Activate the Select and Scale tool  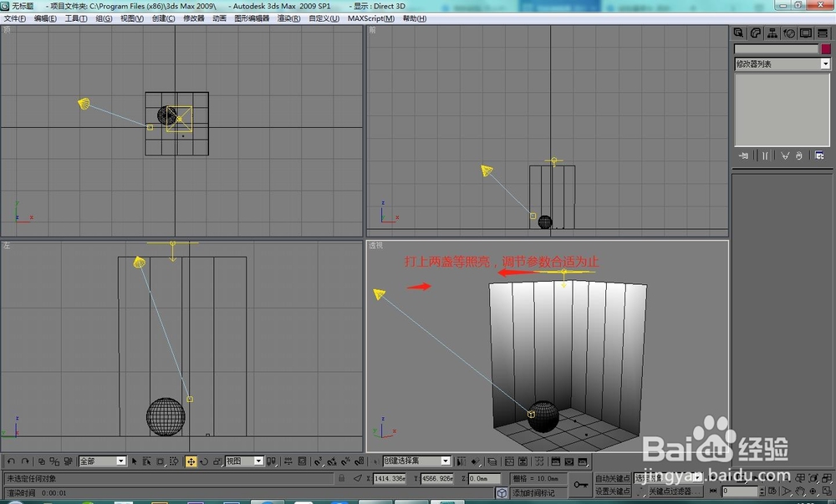coord(217,461)
